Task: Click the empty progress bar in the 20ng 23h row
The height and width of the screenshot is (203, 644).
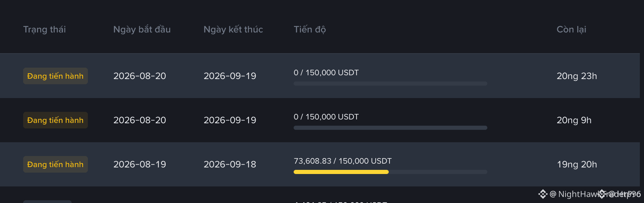Action: coord(390,84)
